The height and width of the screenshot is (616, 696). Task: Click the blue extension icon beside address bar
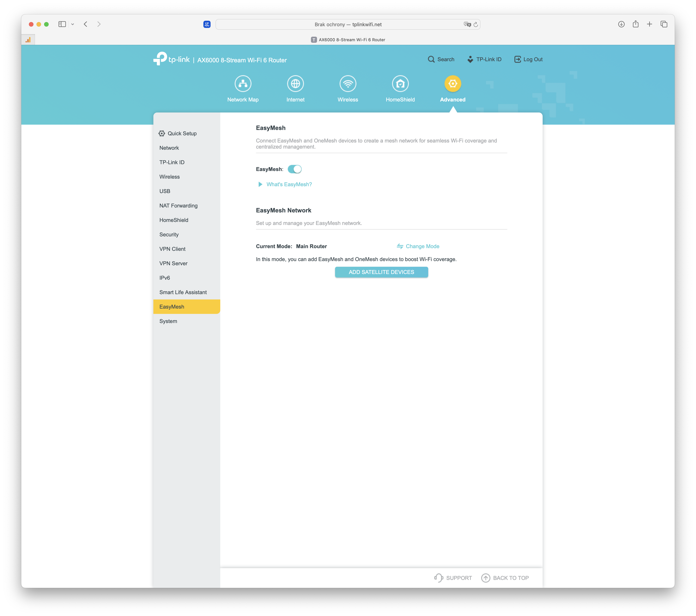(x=207, y=24)
